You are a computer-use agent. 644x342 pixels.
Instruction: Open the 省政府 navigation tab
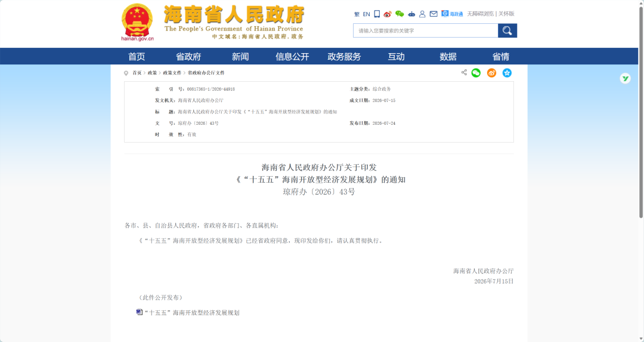pyautogui.click(x=188, y=56)
